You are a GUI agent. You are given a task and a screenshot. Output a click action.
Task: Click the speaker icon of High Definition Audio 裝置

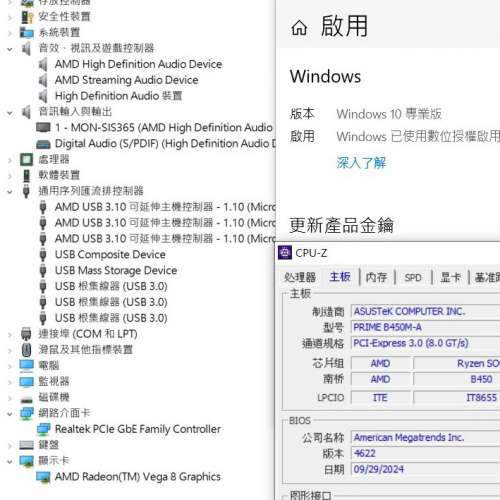click(43, 96)
